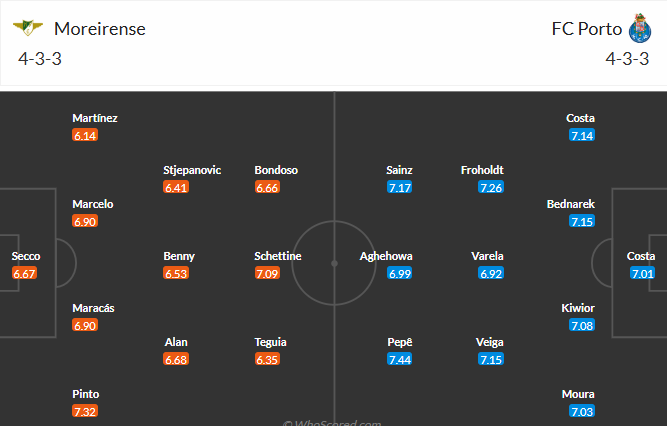Click the FC Porto club crest
The image size is (667, 426).
639,27
